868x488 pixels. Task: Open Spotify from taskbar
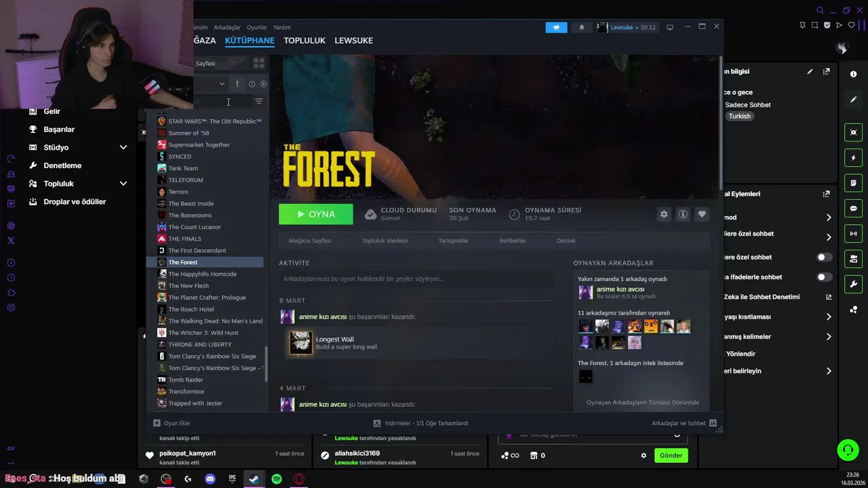click(x=277, y=479)
